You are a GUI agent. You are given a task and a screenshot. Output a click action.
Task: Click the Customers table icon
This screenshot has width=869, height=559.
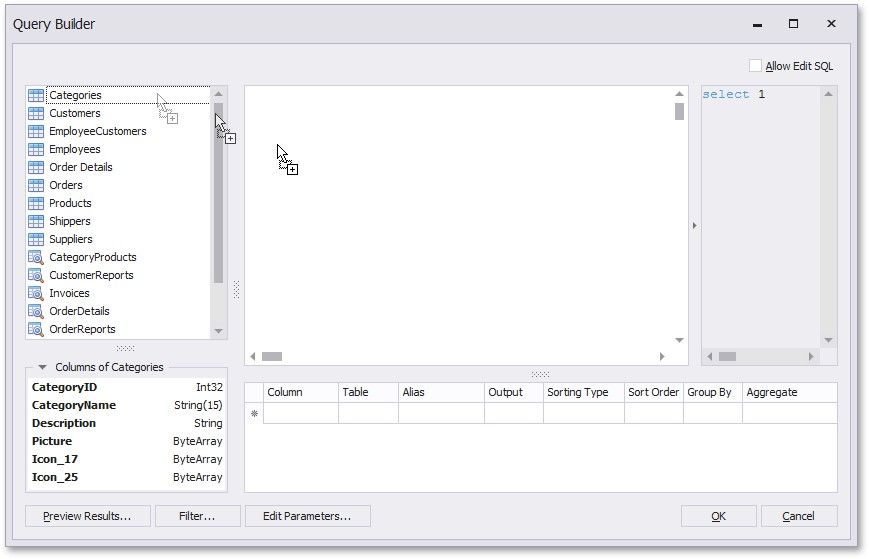[x=36, y=113]
